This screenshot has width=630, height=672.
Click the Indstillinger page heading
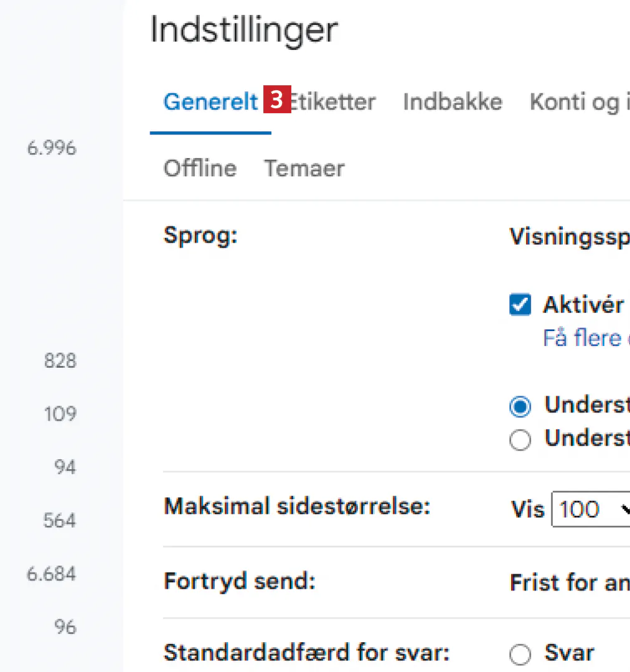pos(244,29)
